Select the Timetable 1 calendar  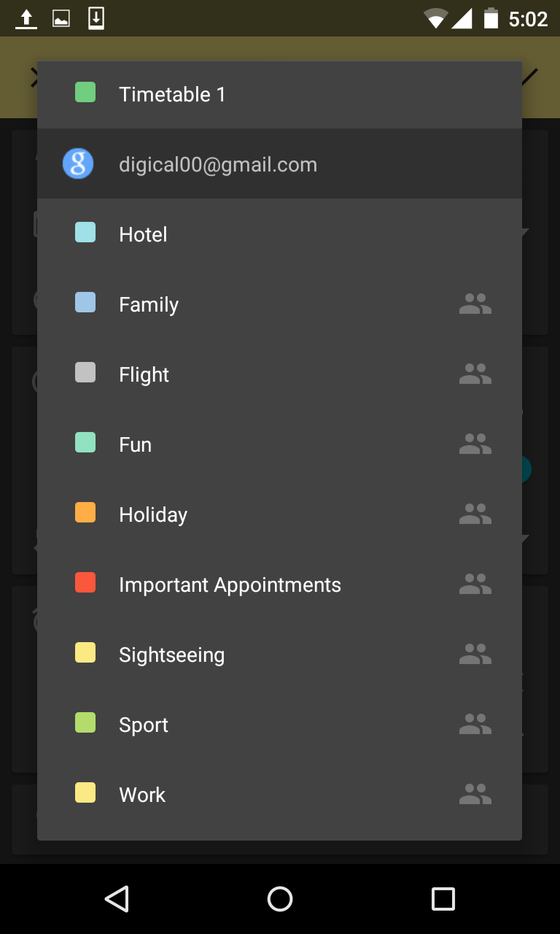coord(172,95)
